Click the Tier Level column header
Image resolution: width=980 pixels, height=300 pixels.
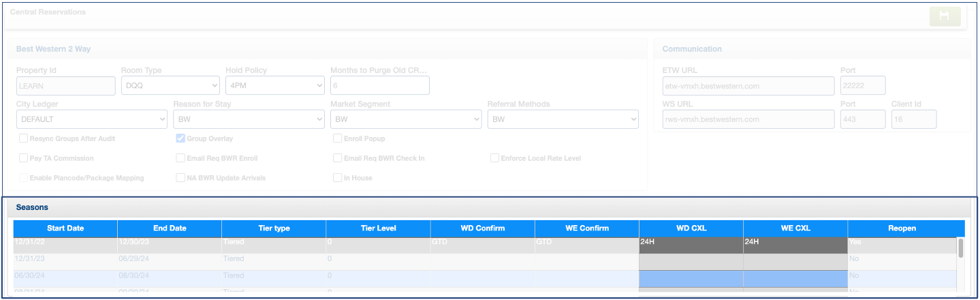pyautogui.click(x=378, y=228)
